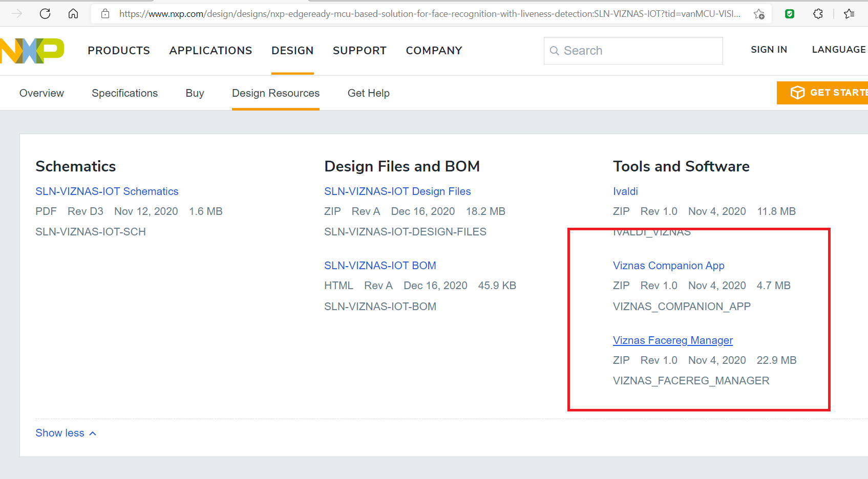Open the APPLICATIONS menu
Image resolution: width=868 pixels, height=479 pixels.
point(210,51)
